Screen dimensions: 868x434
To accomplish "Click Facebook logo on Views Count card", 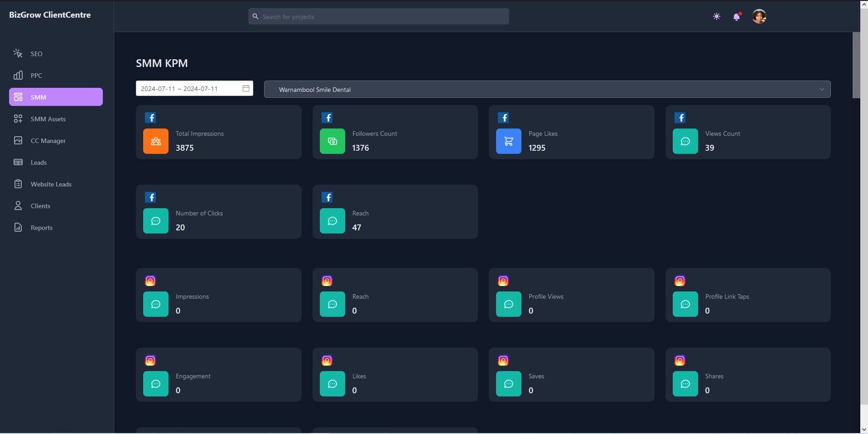I will click(680, 118).
